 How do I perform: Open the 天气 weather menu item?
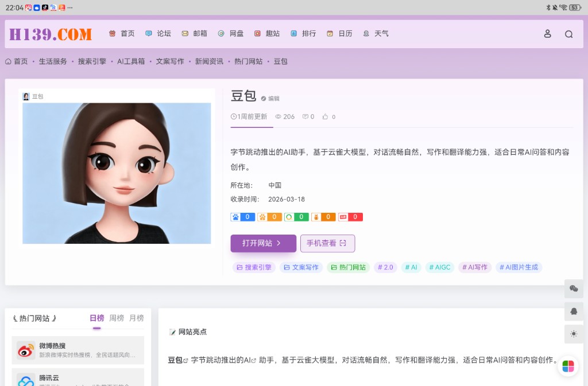tap(376, 34)
